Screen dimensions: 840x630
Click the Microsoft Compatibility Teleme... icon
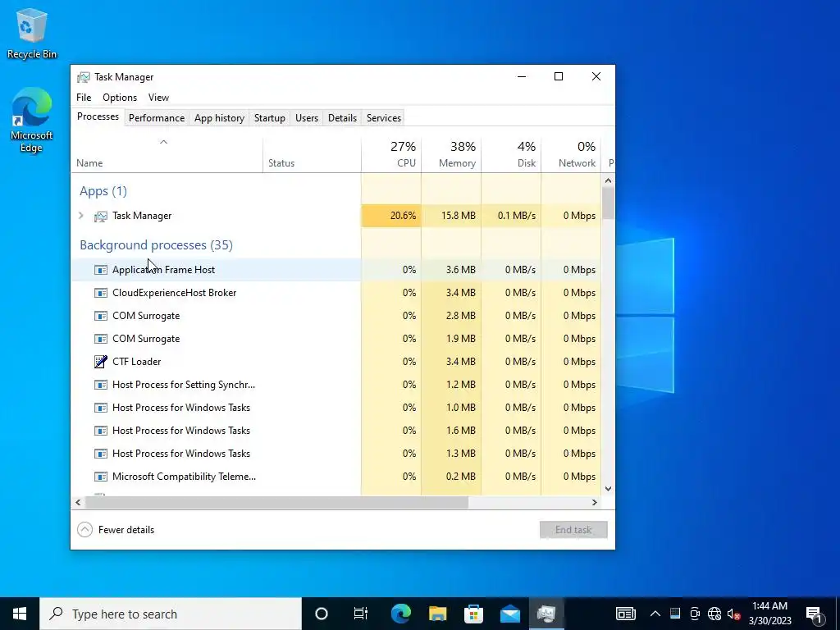click(x=100, y=477)
